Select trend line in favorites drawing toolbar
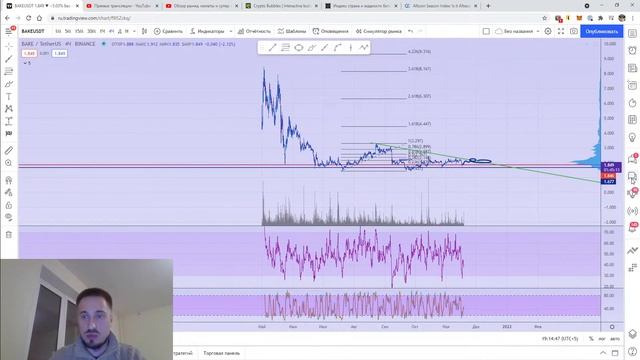The height and width of the screenshot is (360, 640). 273,48
